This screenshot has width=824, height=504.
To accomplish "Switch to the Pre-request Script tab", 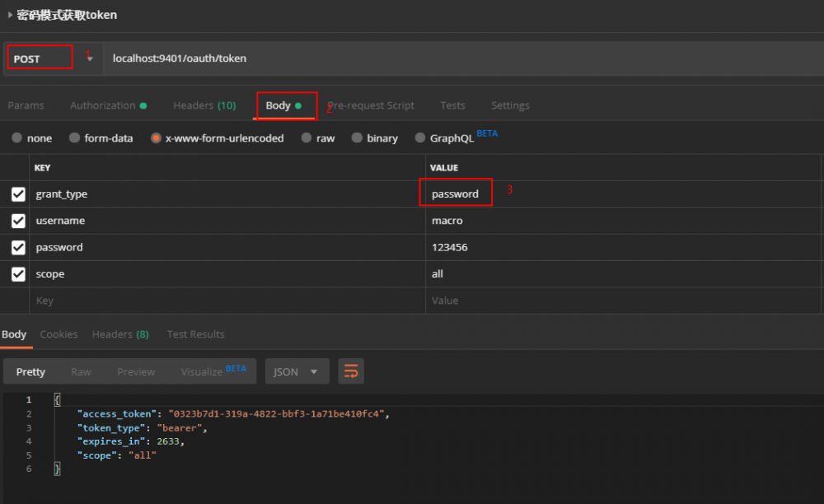I will click(x=371, y=105).
